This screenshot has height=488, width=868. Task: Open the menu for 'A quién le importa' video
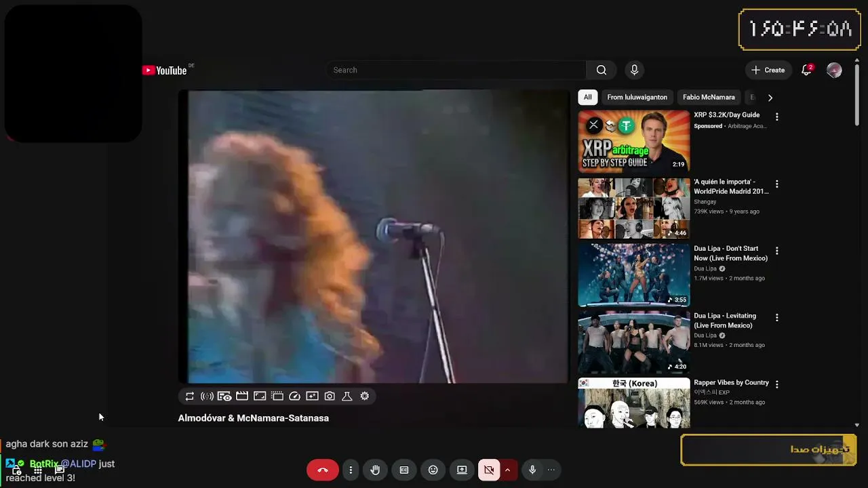[x=777, y=184]
